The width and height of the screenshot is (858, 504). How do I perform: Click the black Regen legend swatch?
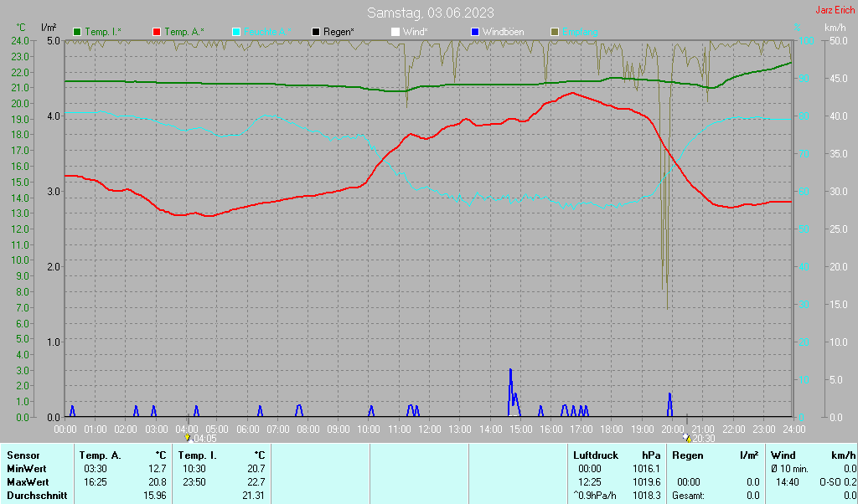316,32
